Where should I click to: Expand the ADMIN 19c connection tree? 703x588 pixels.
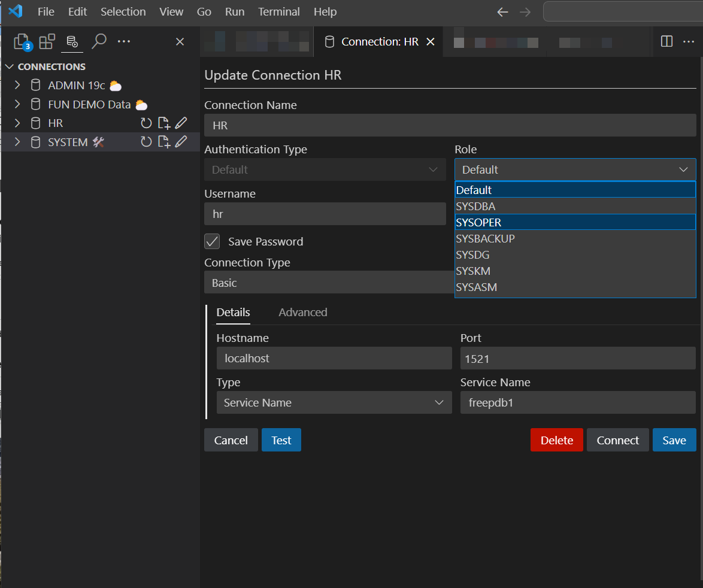17,84
